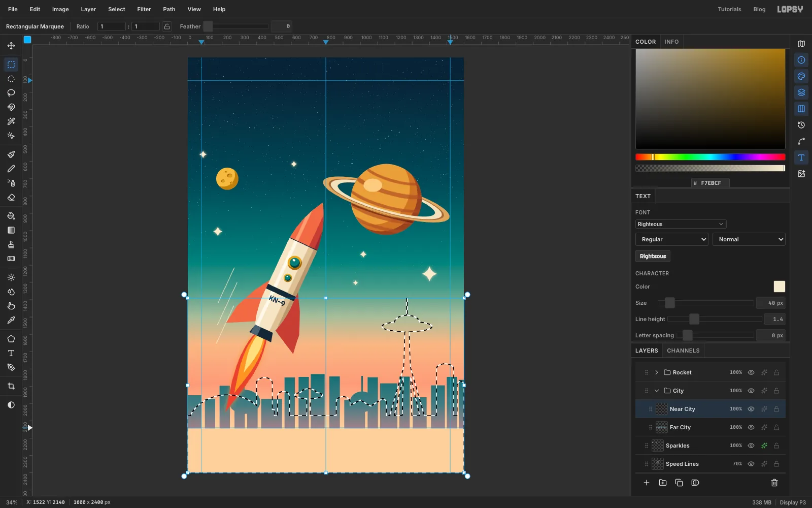Create new layer group folder icon
The width and height of the screenshot is (812, 508).
pos(663,483)
